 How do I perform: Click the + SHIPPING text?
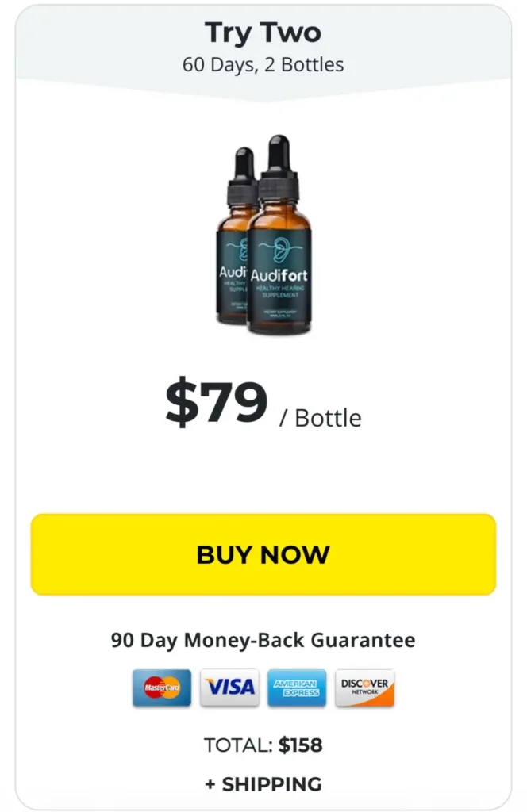[x=263, y=784]
